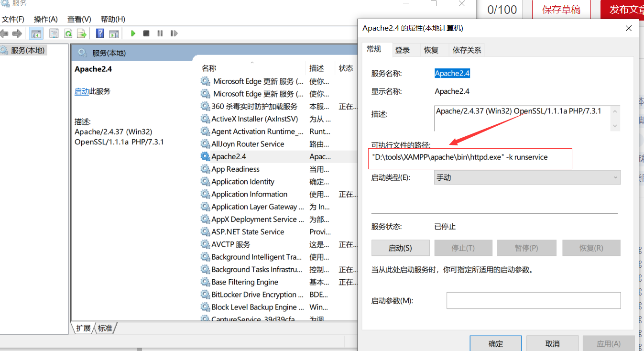Click the highlighted service name Apache2.4 text
Viewport: 644px width, 351px height.
point(452,73)
